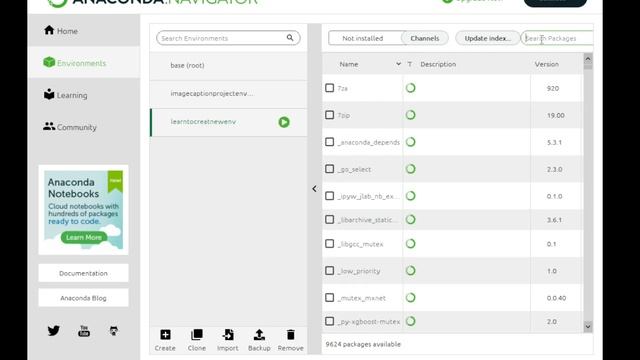Tick the 7zip package checkbox
Screen dimensions: 640x360
click(329, 115)
